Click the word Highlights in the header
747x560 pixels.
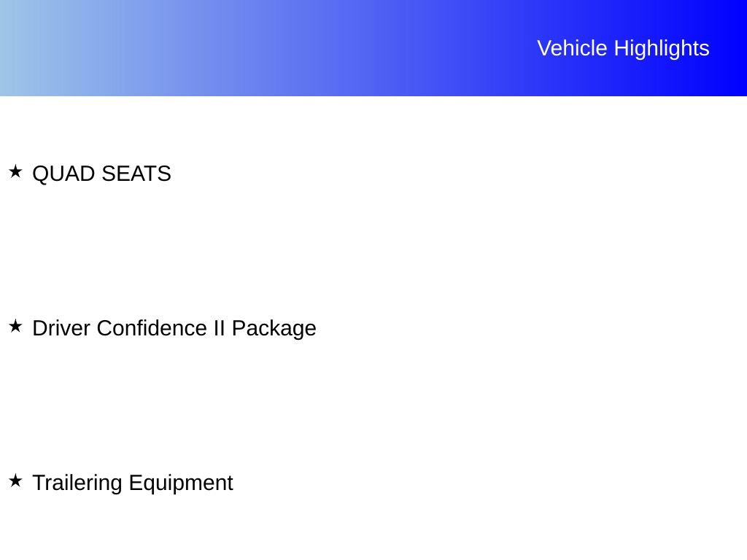coord(662,48)
